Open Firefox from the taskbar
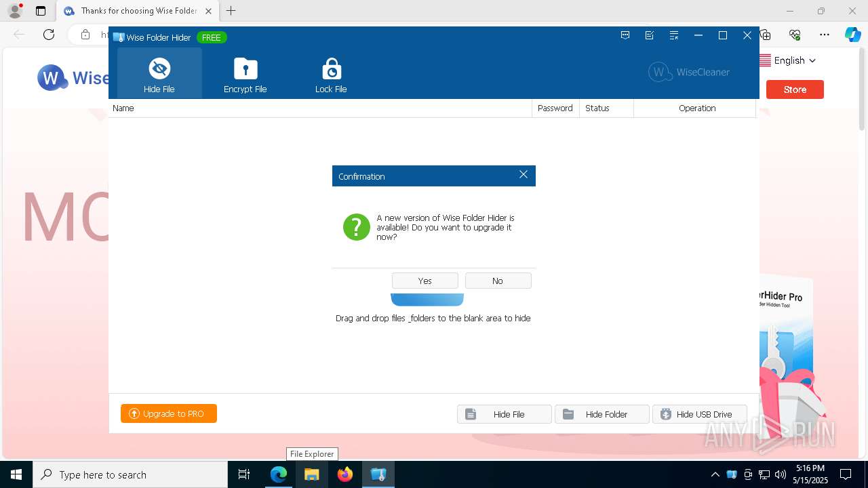Viewport: 868px width, 488px height. [x=344, y=474]
